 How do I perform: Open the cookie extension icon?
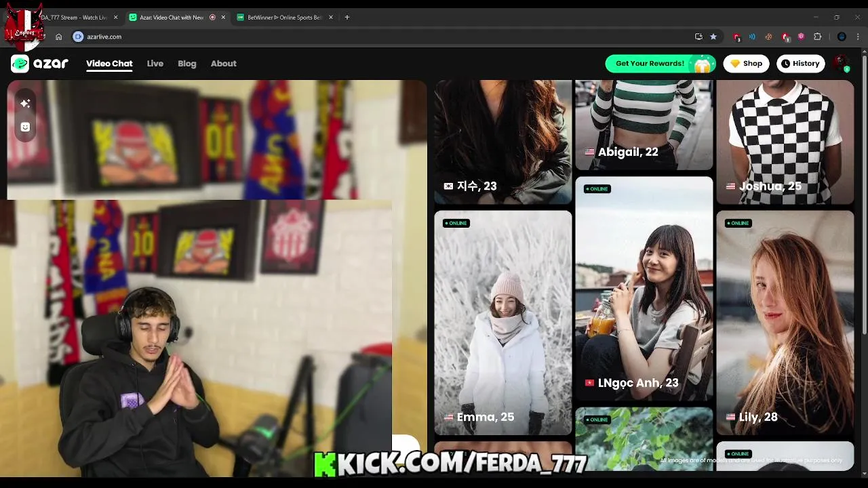[769, 37]
